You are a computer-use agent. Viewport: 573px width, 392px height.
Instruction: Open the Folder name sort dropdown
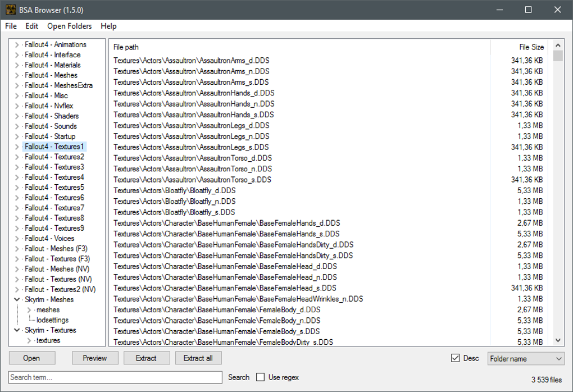click(x=526, y=359)
